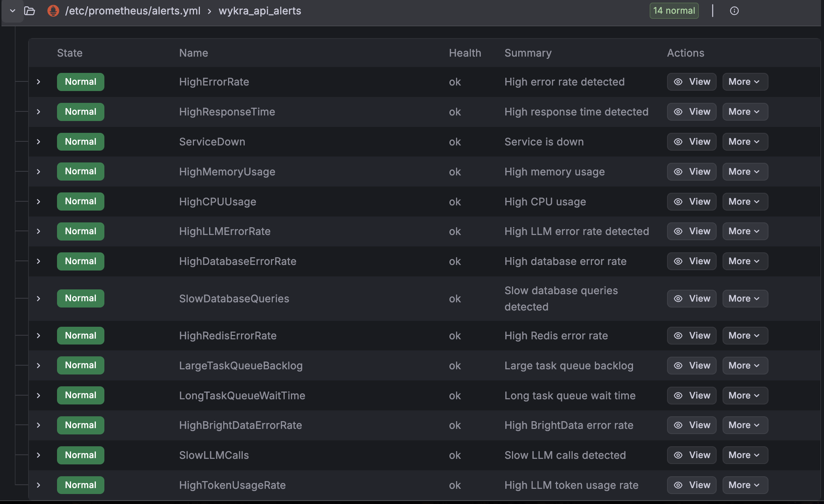Image resolution: width=824 pixels, height=504 pixels.
Task: View the HighDatabaseErrorRate rule
Action: click(691, 261)
